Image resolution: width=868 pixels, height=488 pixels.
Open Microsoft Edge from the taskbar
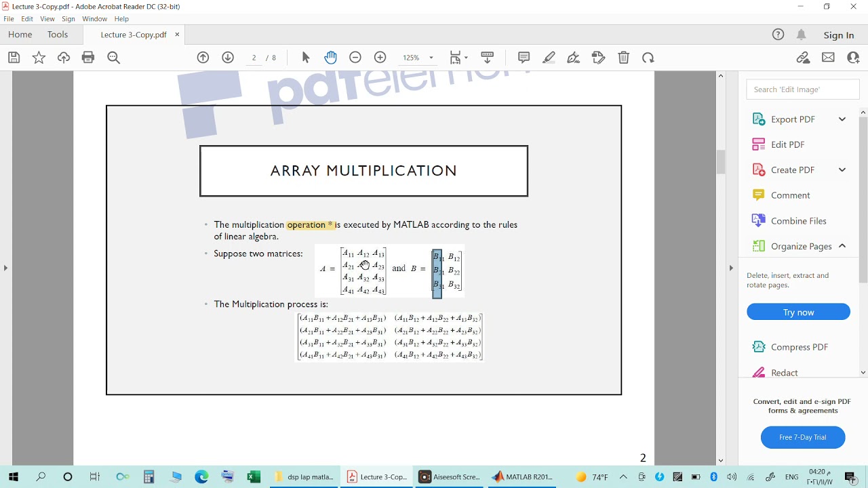coord(202,477)
